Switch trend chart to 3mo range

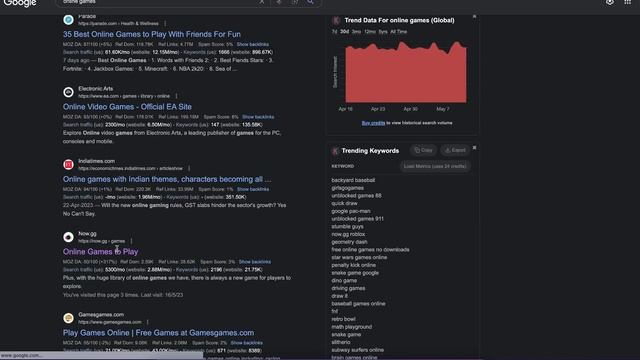pos(356,31)
